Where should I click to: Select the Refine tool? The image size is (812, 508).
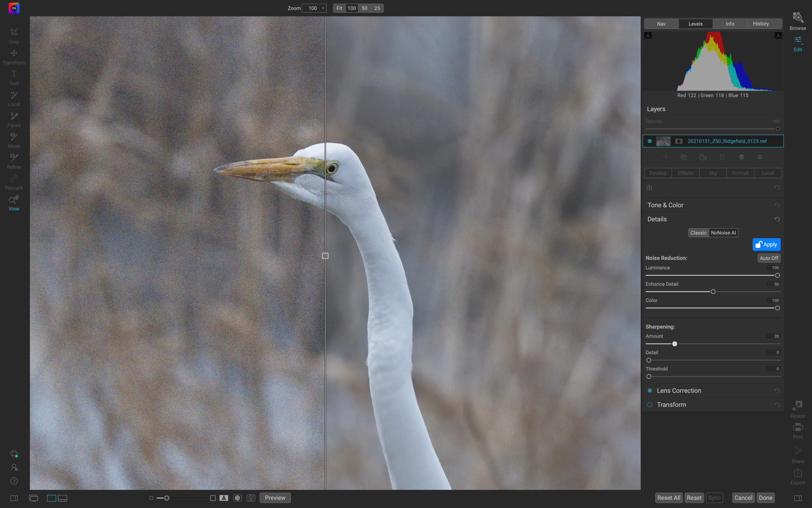(x=14, y=161)
